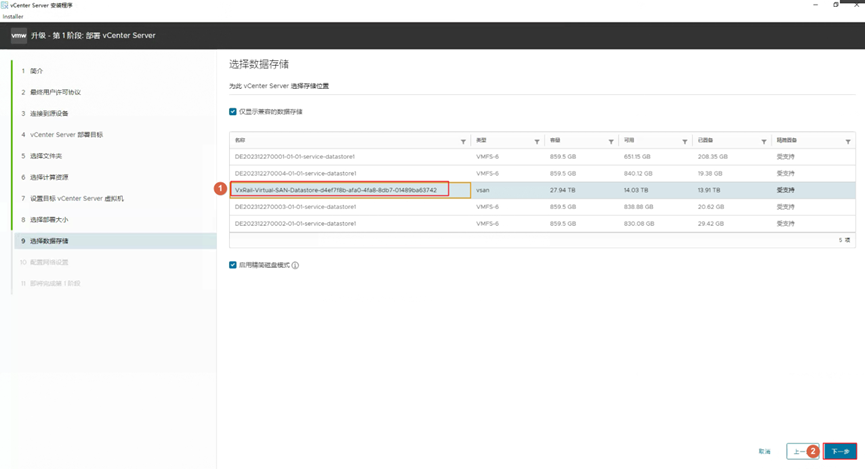Sort by 容量 column header
Viewport: 865px width, 469px height.
pyautogui.click(x=555, y=141)
